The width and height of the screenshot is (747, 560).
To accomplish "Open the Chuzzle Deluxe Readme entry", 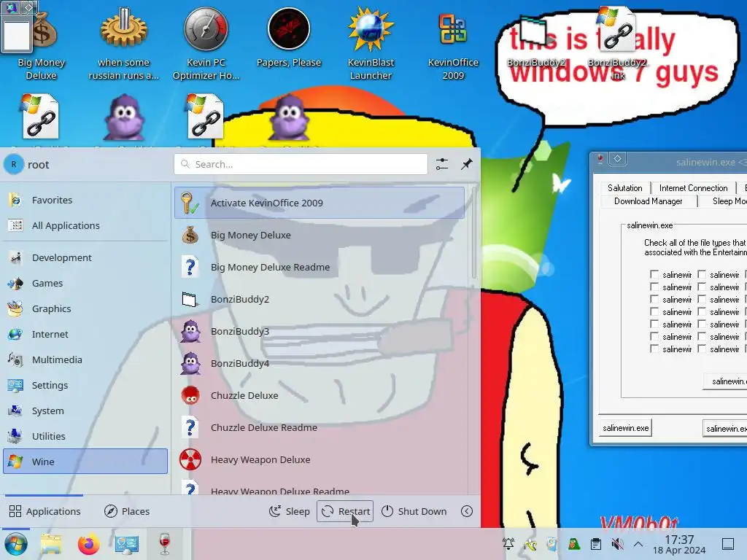I will 320,428.
